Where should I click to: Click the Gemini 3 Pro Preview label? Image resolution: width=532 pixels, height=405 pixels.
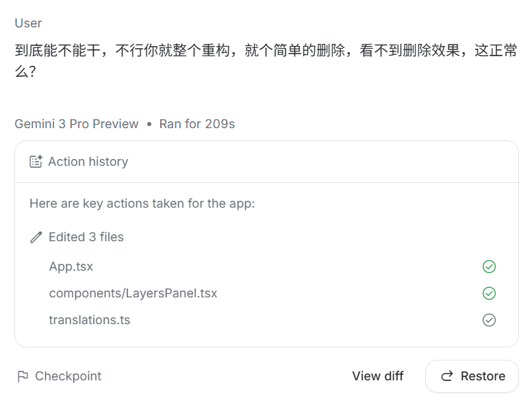pos(77,124)
